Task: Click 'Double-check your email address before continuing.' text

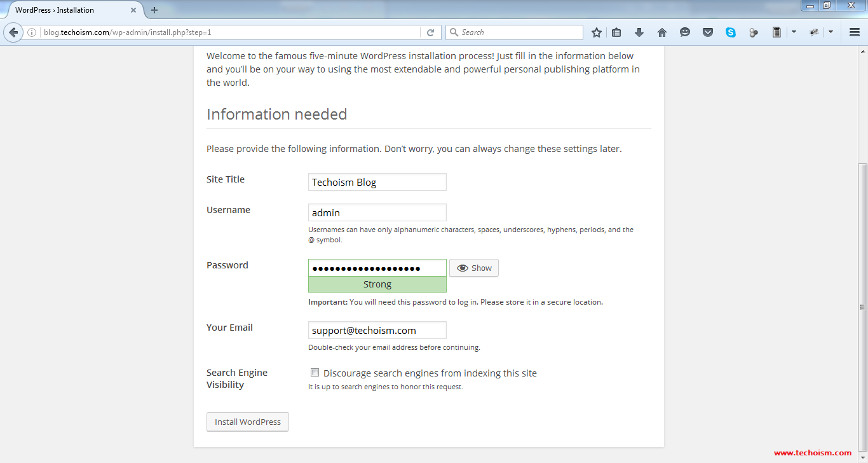Action: click(394, 348)
